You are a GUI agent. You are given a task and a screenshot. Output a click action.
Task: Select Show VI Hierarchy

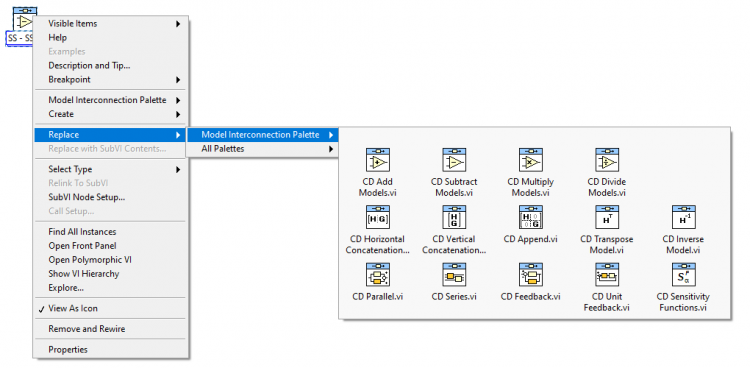[x=110, y=274]
